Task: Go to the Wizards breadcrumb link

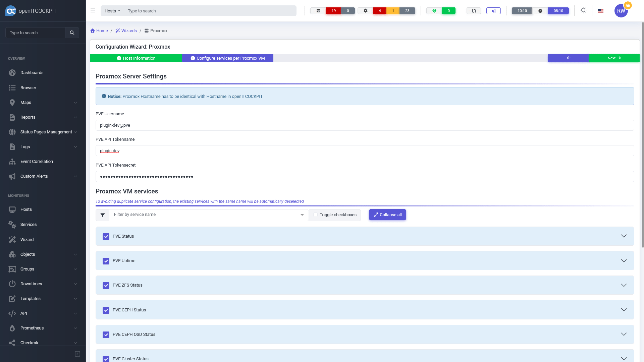Action: (x=126, y=31)
